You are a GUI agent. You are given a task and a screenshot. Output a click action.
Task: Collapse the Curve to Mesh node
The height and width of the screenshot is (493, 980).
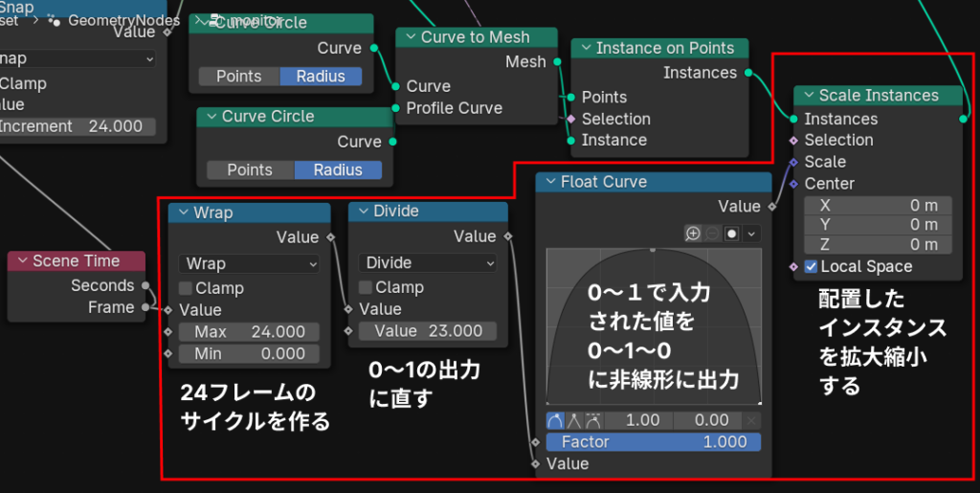(409, 37)
